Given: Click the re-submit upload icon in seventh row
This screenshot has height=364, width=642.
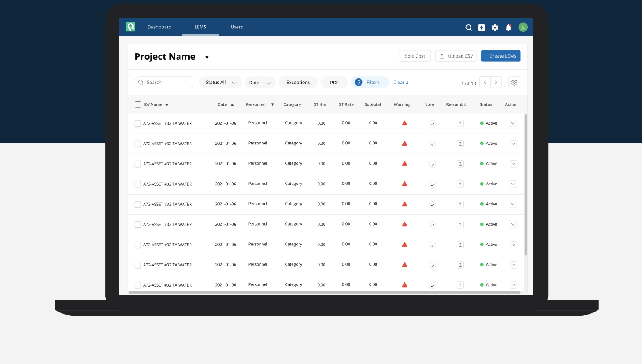Looking at the screenshot, I should (x=460, y=245).
